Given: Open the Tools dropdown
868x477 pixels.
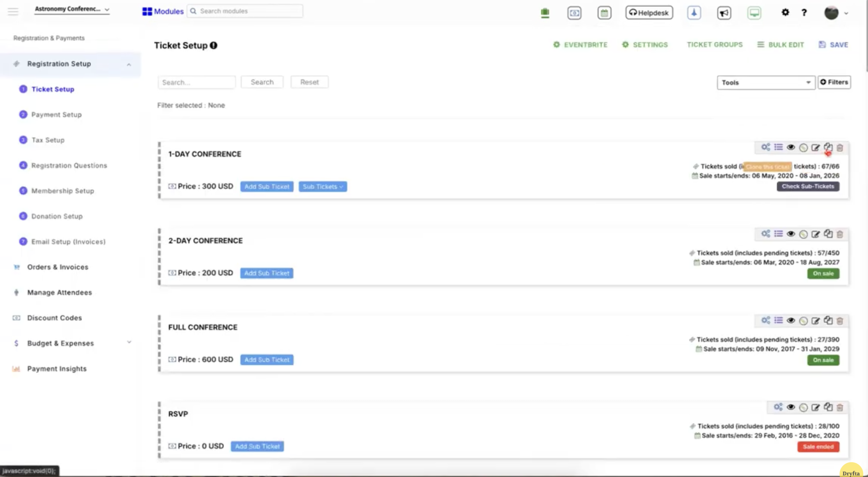Looking at the screenshot, I should [x=766, y=82].
